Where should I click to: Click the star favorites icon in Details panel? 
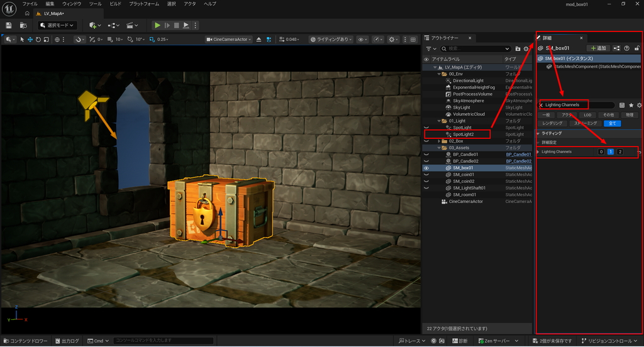[x=631, y=105]
